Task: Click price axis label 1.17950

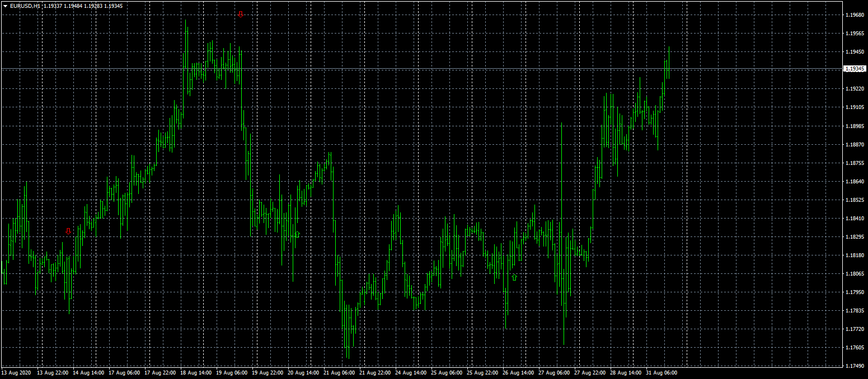Action: [x=854, y=292]
